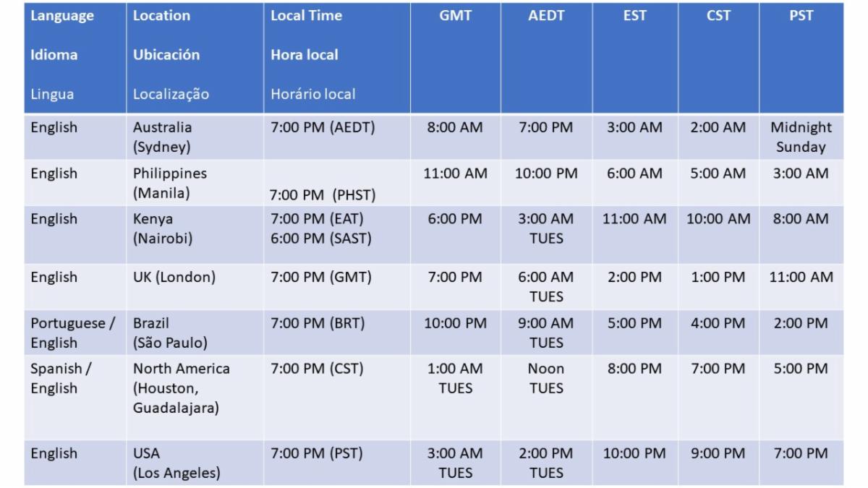Click the Australia (Sydney) location cell

coord(163,137)
